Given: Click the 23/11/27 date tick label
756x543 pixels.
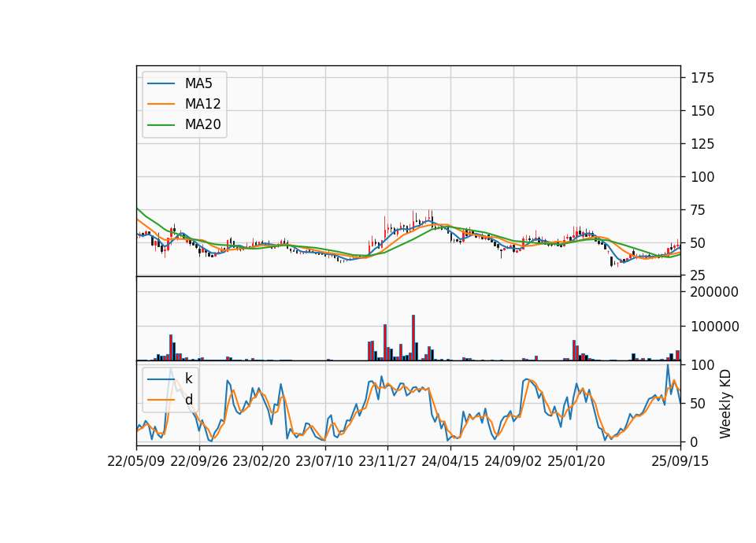Looking at the screenshot, I should (x=387, y=461).
